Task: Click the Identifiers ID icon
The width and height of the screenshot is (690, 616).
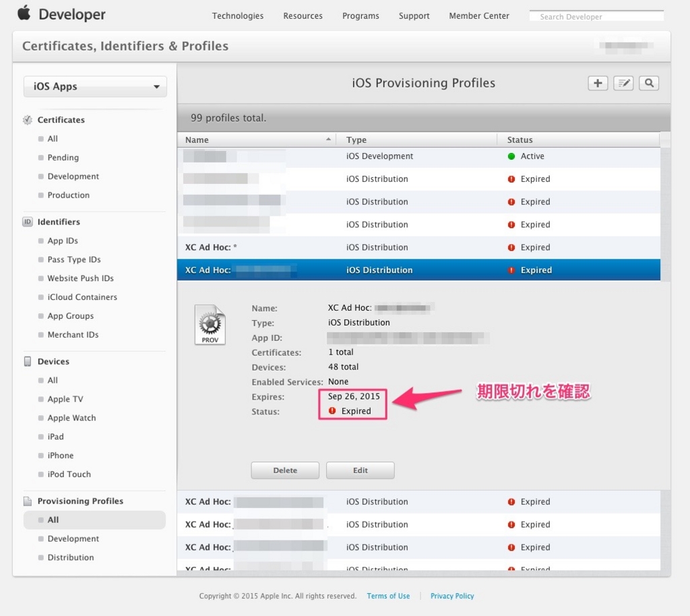Action: [x=27, y=222]
